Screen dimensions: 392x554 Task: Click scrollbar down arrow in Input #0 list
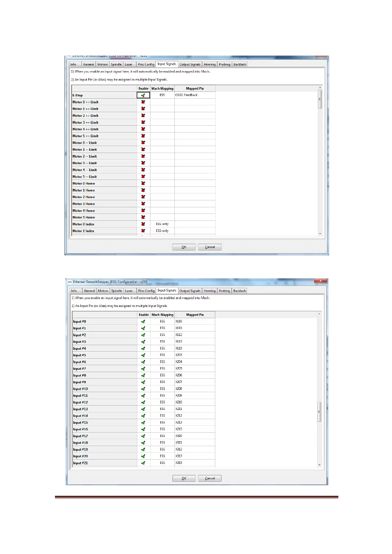pos(320,465)
